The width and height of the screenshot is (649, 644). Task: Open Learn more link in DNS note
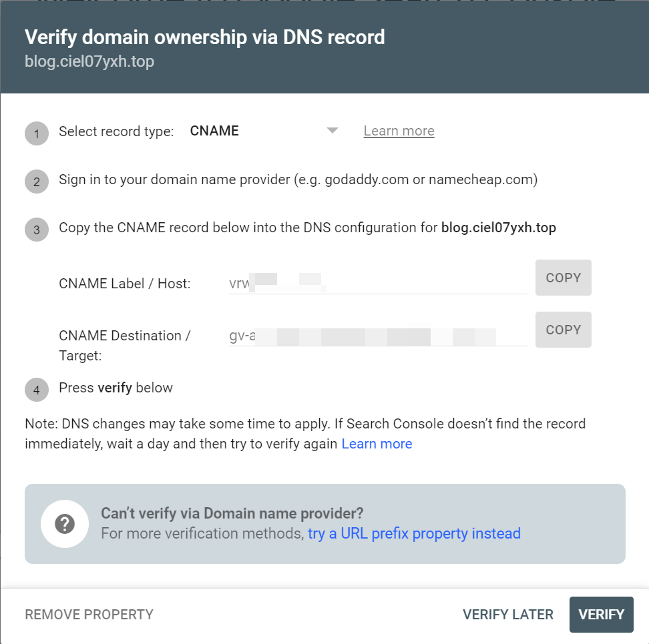coord(377,444)
